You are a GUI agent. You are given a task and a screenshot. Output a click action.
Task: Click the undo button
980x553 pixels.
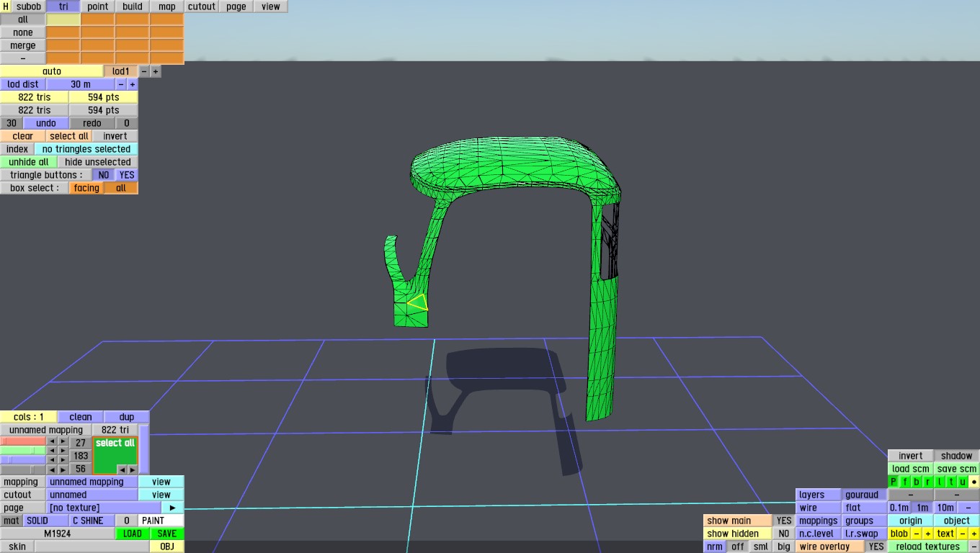(46, 123)
